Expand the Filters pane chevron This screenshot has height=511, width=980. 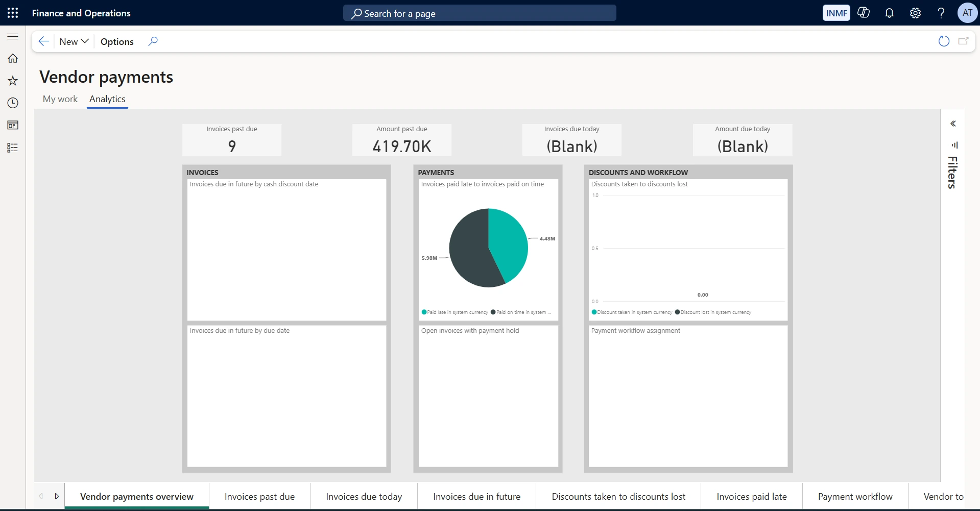[953, 124]
